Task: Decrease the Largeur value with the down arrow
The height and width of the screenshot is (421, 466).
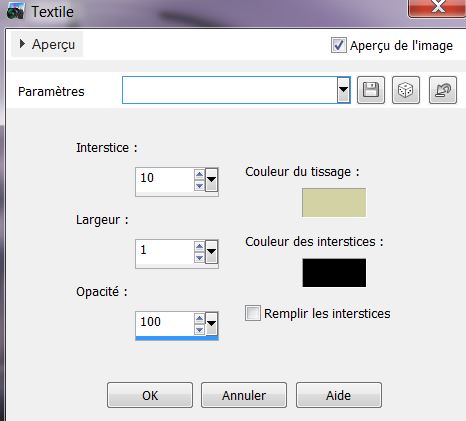Action: [199, 258]
